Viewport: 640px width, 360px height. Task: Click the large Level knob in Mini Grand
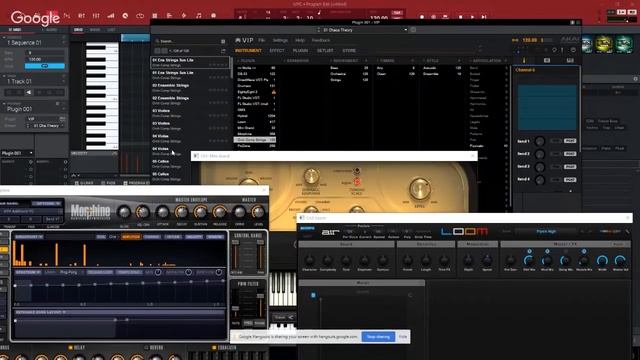pos(419,189)
